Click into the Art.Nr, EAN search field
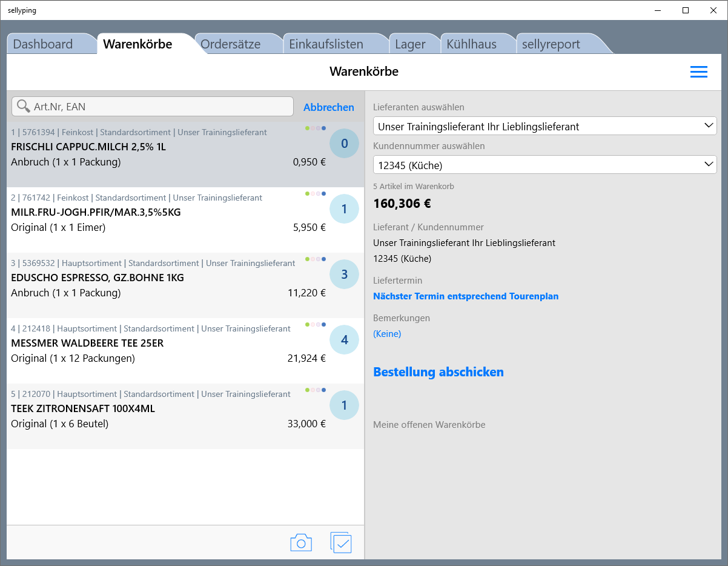728x566 pixels. (160, 107)
